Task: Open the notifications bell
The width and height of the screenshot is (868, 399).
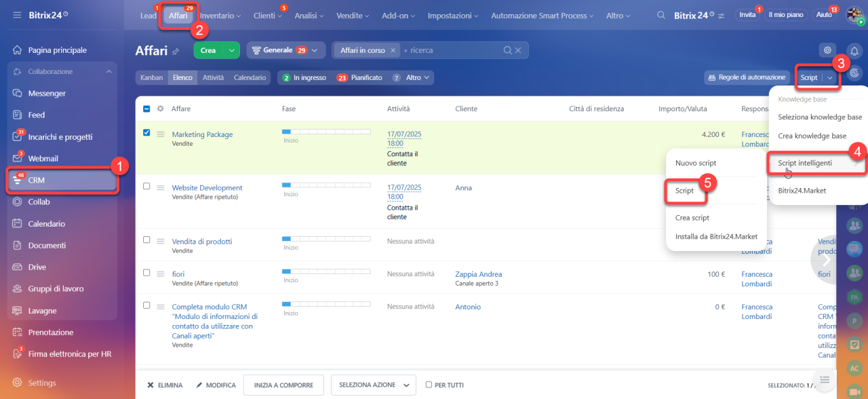Action: point(854,50)
